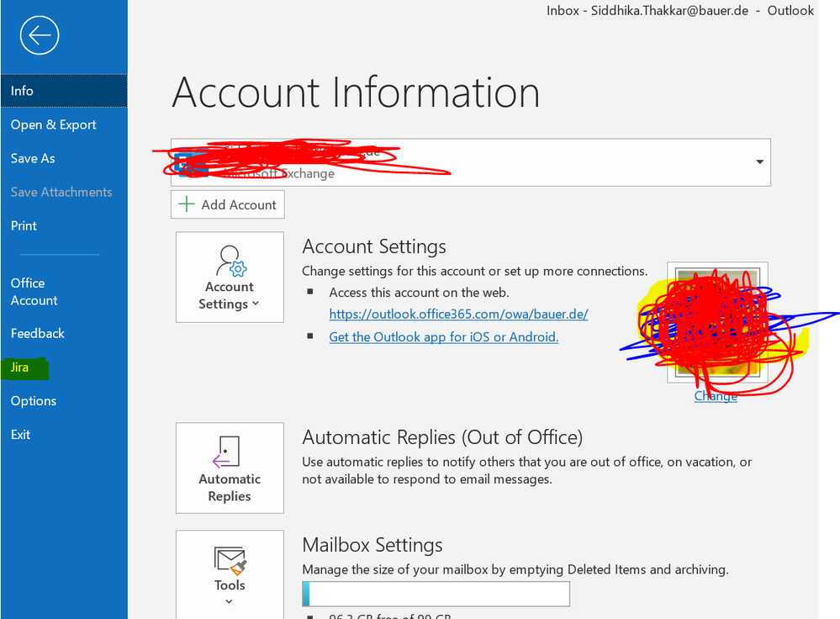840x619 pixels.
Task: Click the Account Information heading
Action: click(356, 93)
